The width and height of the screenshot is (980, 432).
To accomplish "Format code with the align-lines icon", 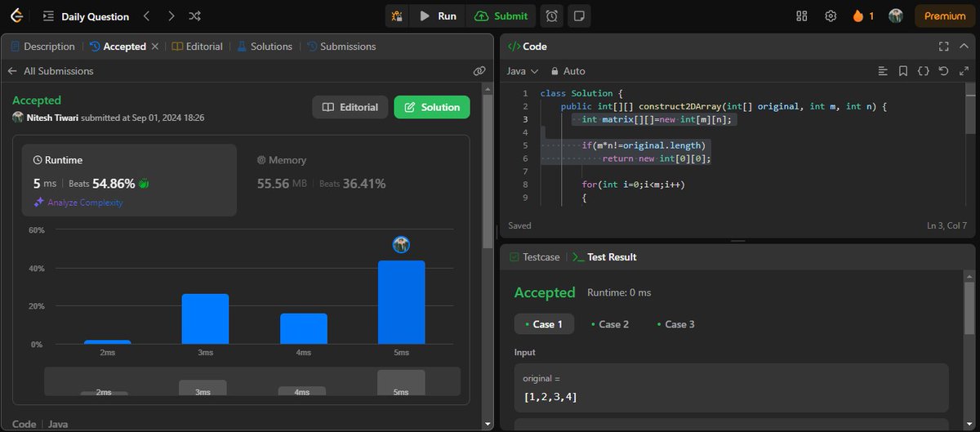I will [882, 71].
